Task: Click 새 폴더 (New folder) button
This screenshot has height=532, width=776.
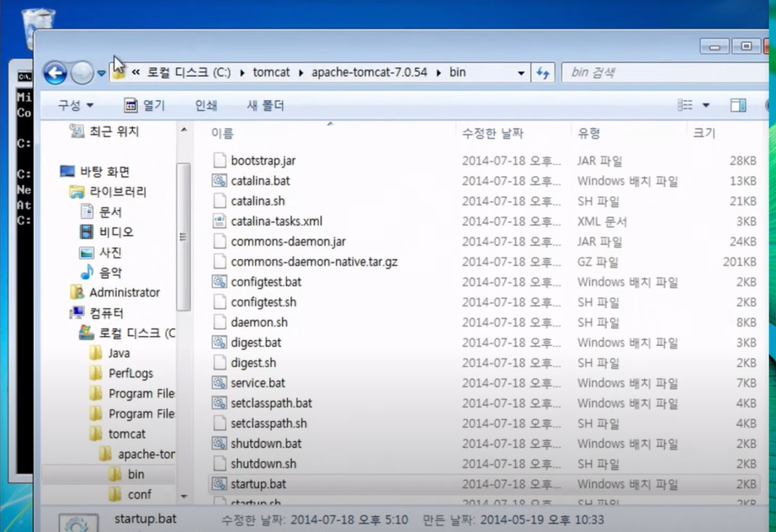Action: [x=265, y=105]
